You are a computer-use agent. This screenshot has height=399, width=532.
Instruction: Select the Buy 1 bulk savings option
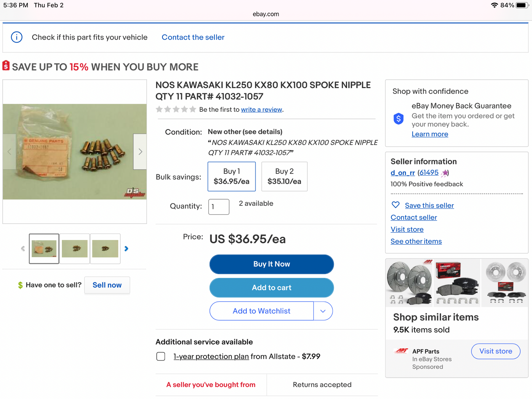[231, 177]
